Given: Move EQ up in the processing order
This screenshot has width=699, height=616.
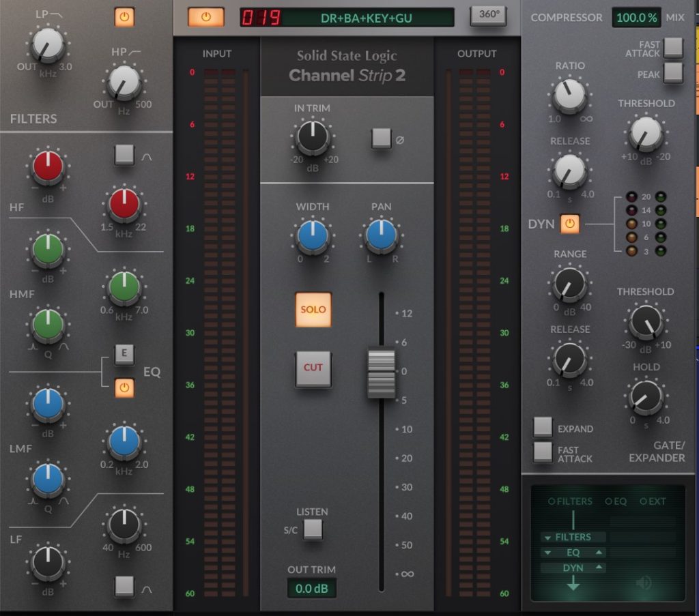Looking at the screenshot, I should pos(599,553).
